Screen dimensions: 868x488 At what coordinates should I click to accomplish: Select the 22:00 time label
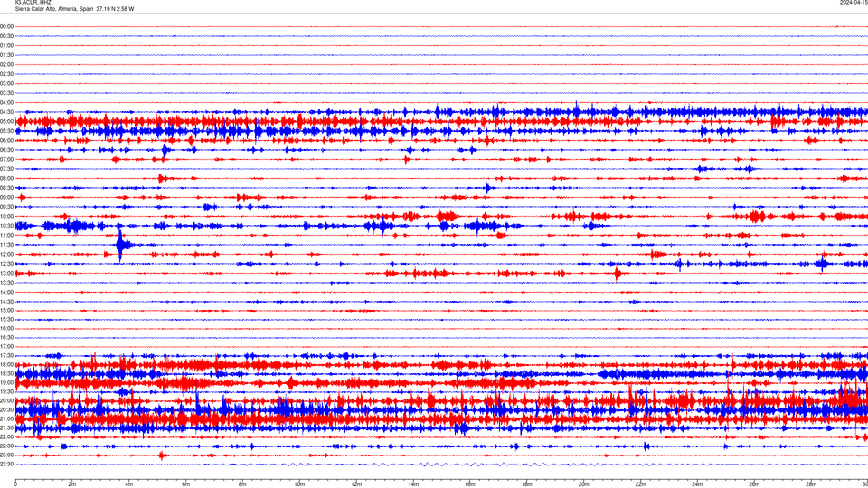point(6,436)
